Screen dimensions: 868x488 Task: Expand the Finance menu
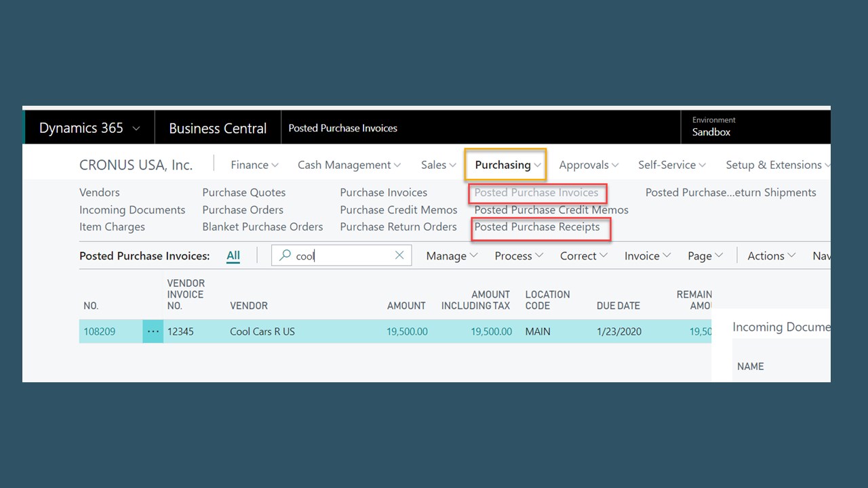(x=254, y=165)
